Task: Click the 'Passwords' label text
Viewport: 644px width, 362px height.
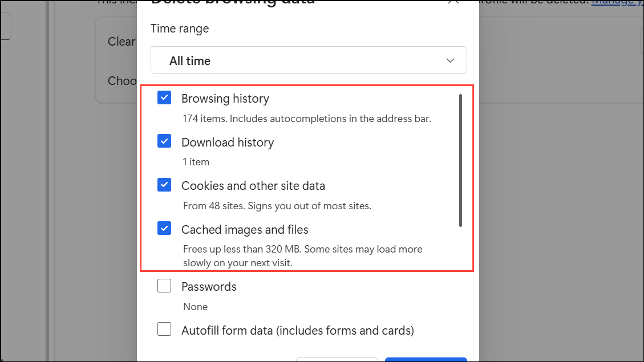Action: pyautogui.click(x=209, y=287)
